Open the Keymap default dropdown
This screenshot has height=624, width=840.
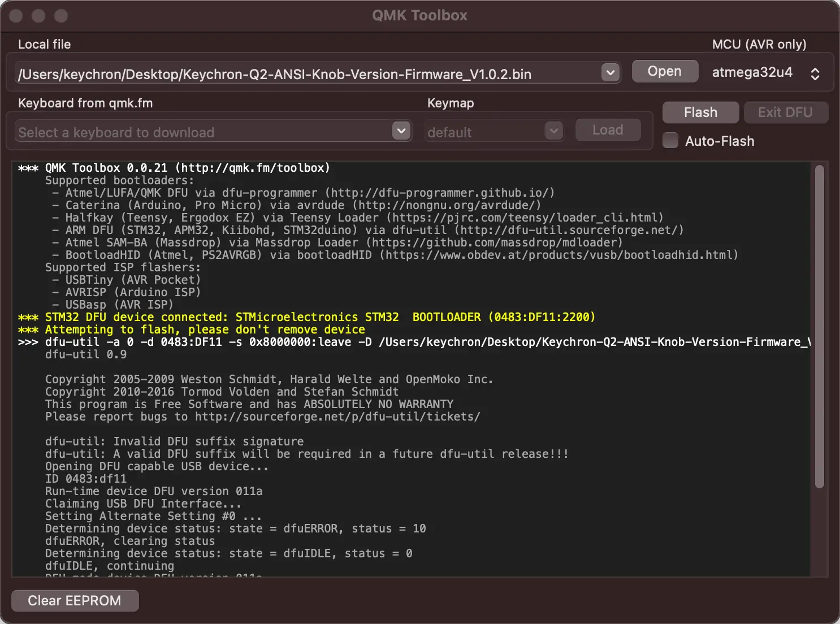coord(494,131)
